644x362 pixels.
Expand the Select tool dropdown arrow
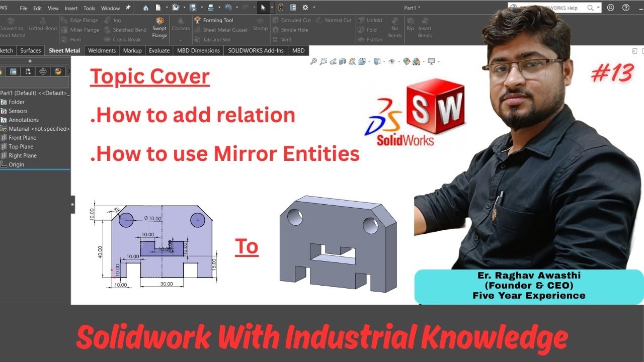(272, 8)
